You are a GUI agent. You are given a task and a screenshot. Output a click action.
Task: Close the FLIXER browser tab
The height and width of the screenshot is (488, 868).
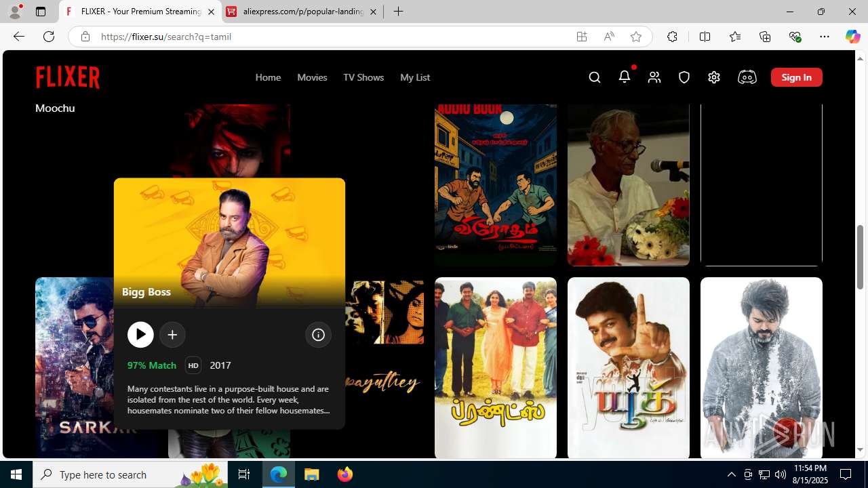click(x=211, y=12)
